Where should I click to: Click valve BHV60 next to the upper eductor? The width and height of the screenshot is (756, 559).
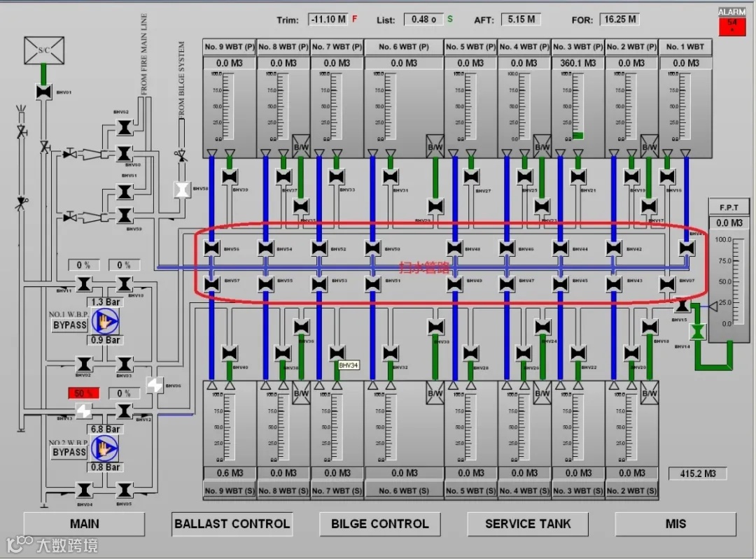[x=125, y=154]
